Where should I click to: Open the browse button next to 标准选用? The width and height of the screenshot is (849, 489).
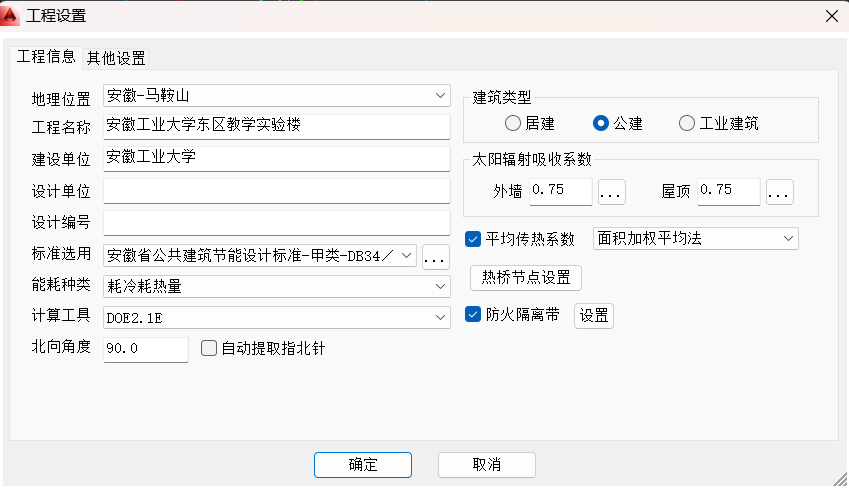pos(436,256)
